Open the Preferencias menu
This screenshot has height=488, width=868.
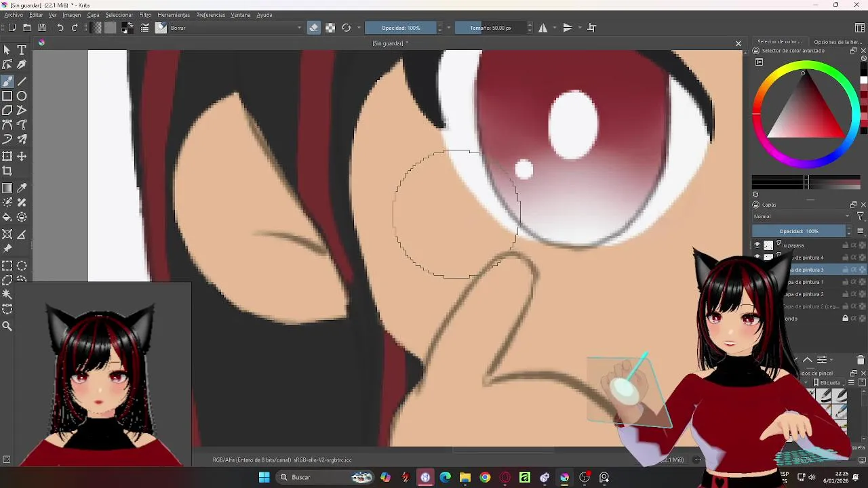[210, 15]
